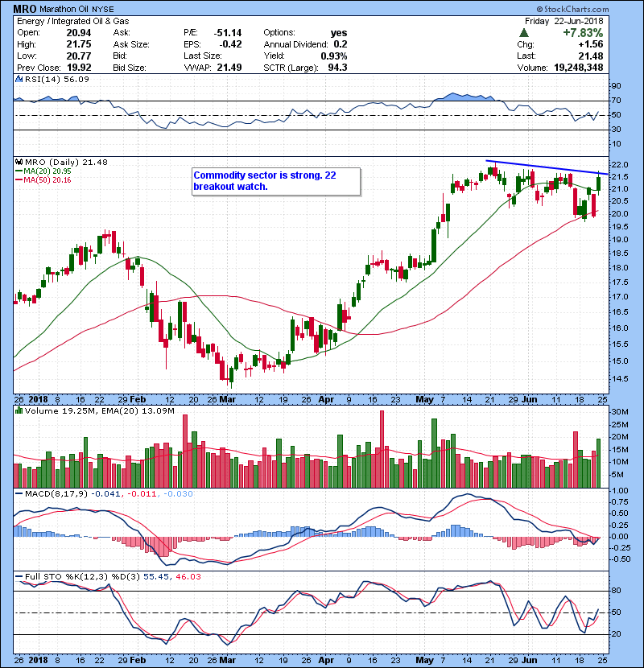Click the 'Volume 19.25M, EMA(20) 13.09M' label
644x668 pixels.
click(x=99, y=410)
